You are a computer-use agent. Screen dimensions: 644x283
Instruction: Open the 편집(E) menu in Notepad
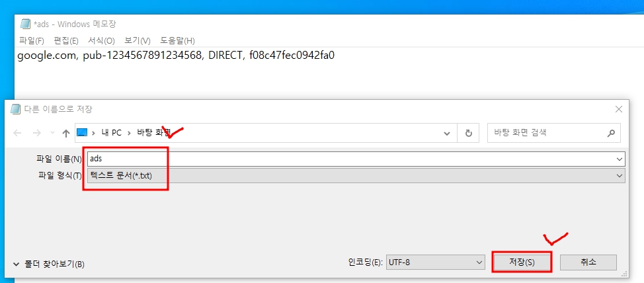[65, 40]
